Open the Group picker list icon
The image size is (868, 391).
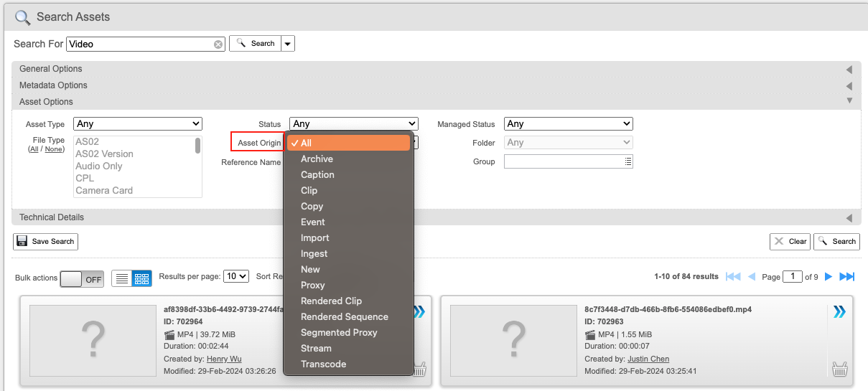628,162
